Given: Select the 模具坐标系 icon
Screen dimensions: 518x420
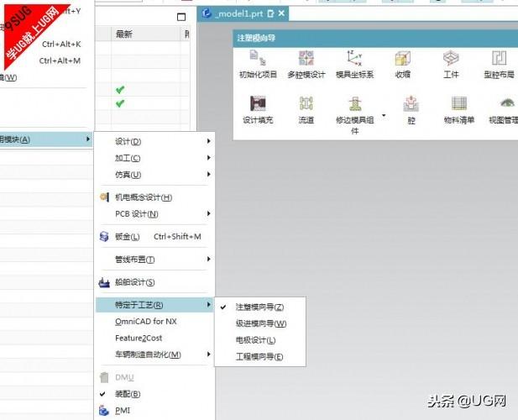Looking at the screenshot, I should 354,65.
